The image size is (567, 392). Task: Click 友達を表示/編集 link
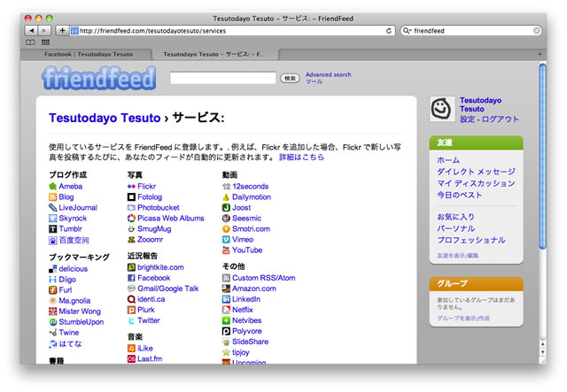(457, 256)
